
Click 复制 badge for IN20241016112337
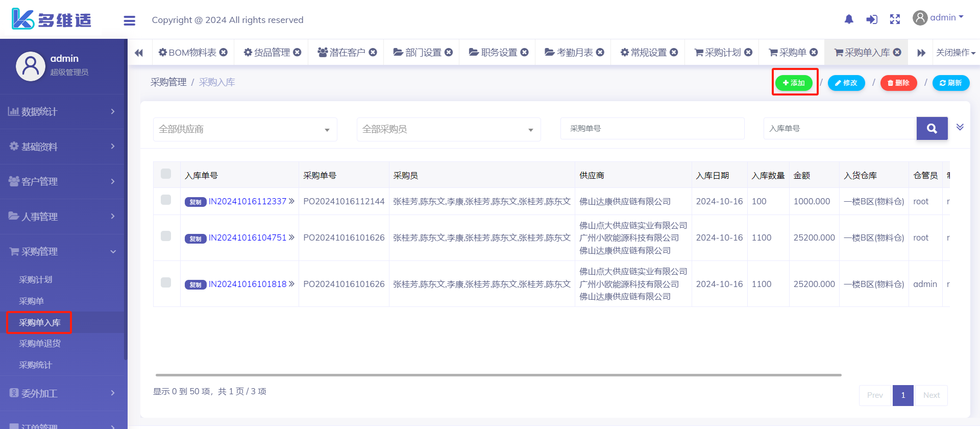tap(195, 202)
